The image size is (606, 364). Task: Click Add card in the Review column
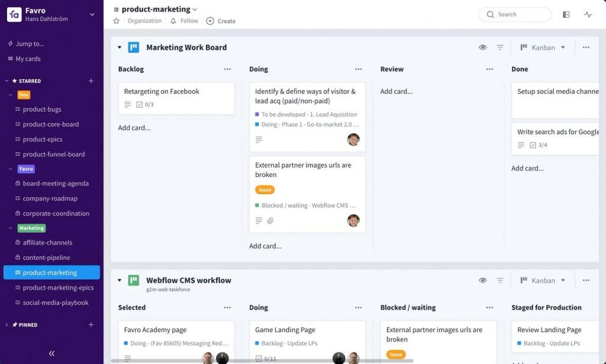tap(395, 91)
